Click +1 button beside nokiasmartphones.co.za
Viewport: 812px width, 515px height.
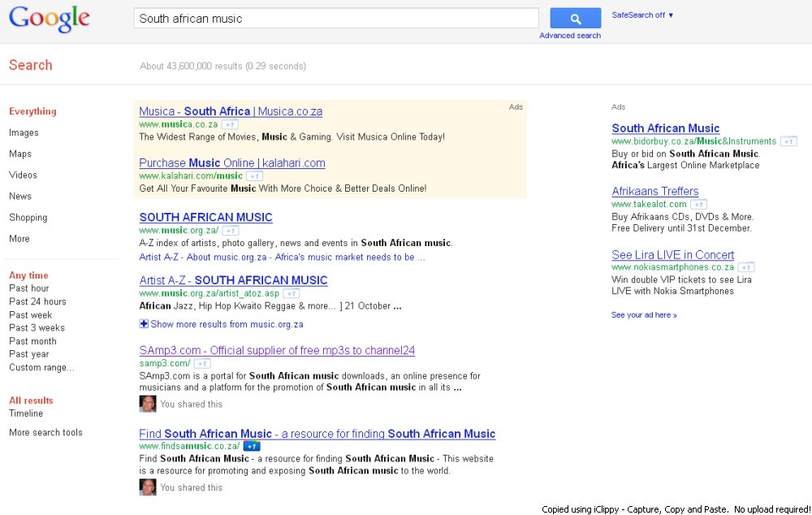[x=746, y=267]
